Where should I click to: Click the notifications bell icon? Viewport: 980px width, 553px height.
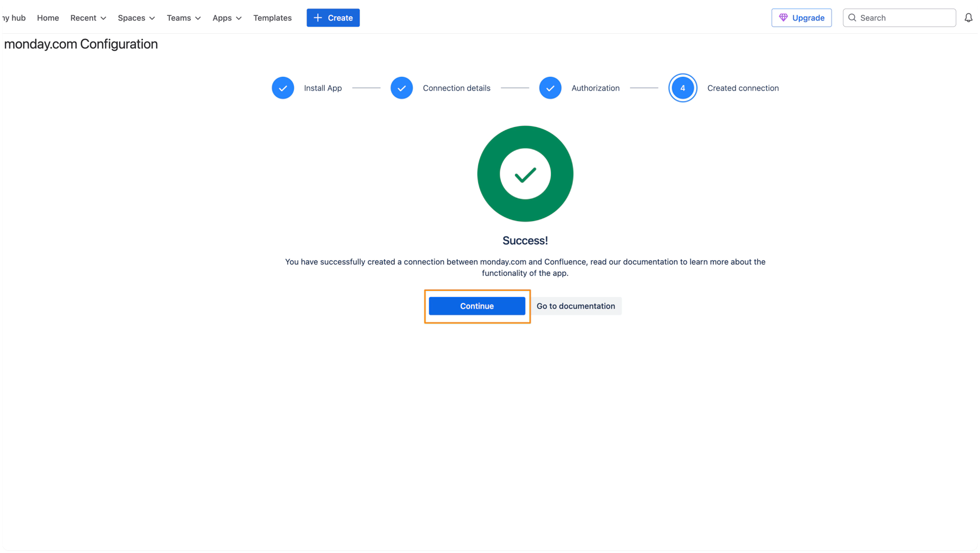click(968, 18)
